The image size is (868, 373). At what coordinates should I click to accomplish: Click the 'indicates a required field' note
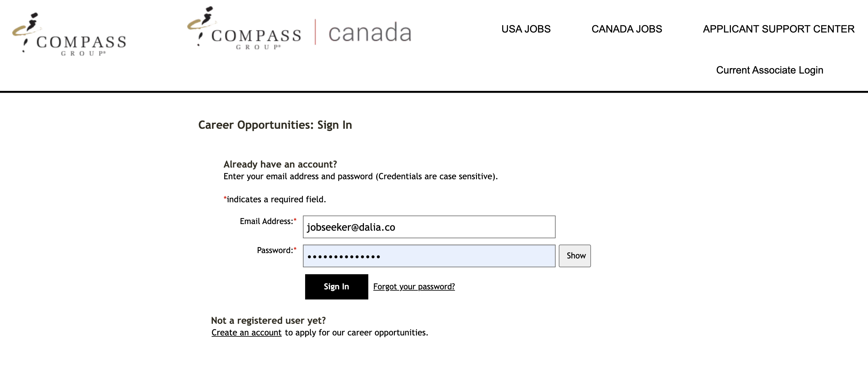276,199
